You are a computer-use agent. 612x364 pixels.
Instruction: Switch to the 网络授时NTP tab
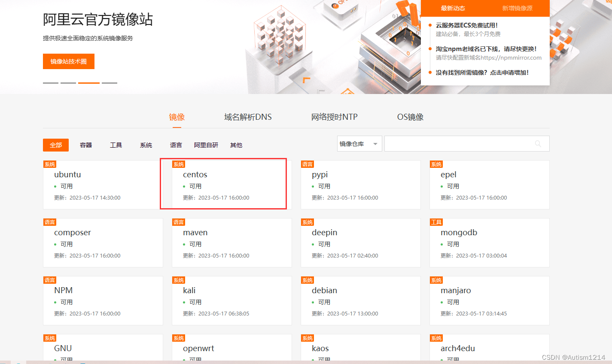[335, 117]
